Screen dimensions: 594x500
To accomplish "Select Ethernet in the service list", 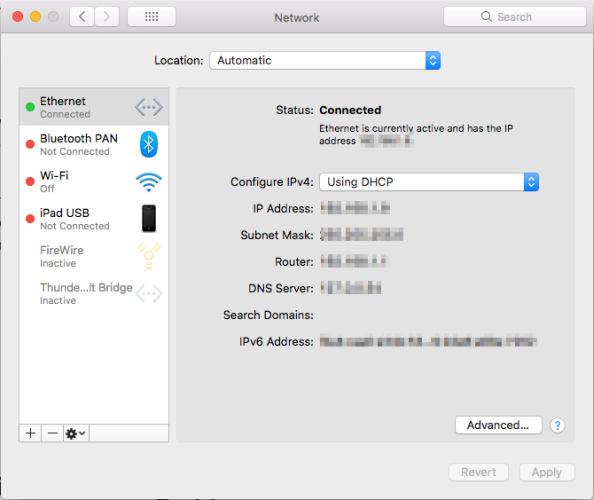I will coord(94,107).
